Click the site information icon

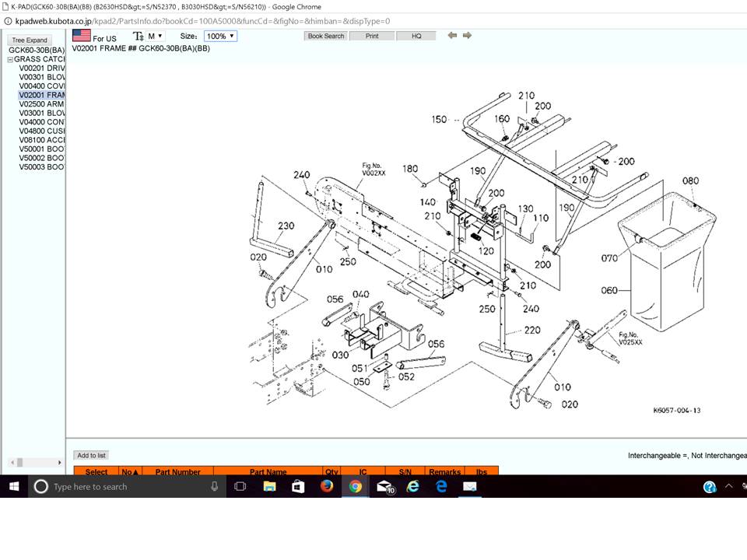(8, 21)
